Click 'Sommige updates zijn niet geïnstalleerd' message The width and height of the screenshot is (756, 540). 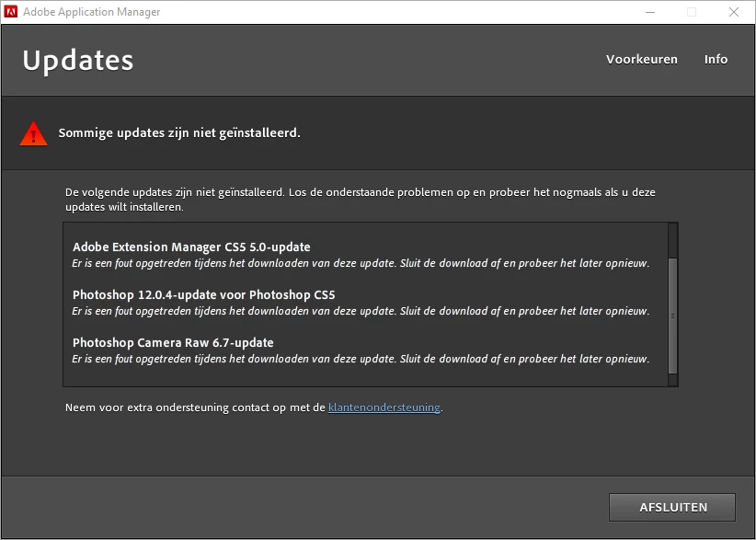[x=179, y=133]
